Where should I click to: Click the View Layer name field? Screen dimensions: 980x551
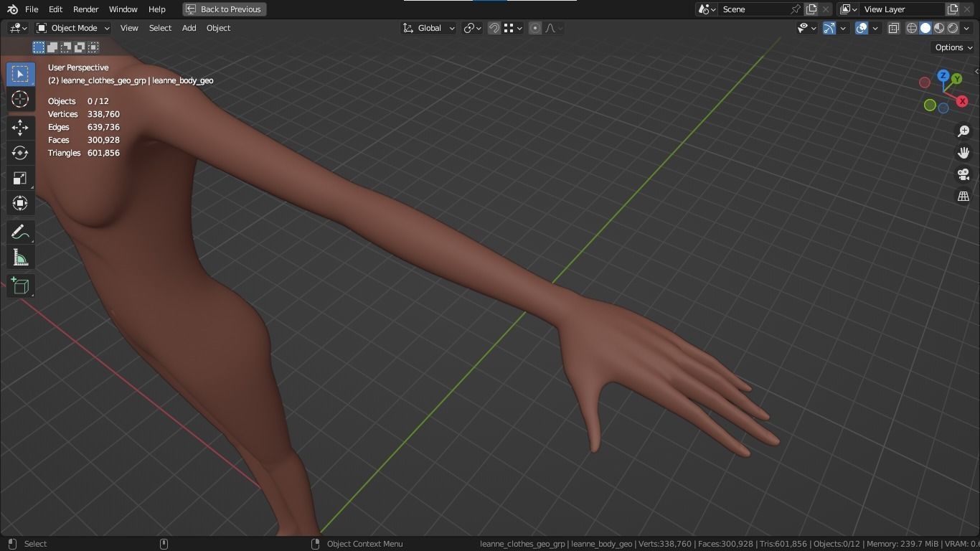pos(903,9)
